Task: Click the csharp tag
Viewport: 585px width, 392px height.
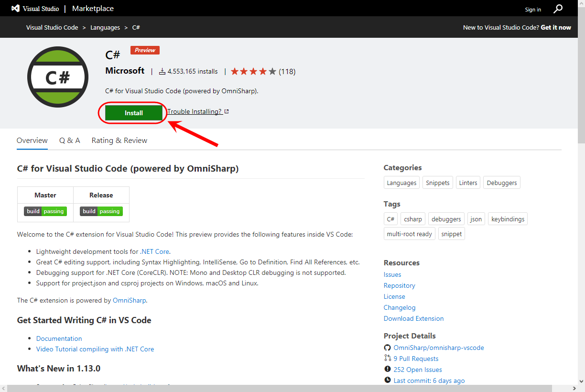Action: click(413, 219)
